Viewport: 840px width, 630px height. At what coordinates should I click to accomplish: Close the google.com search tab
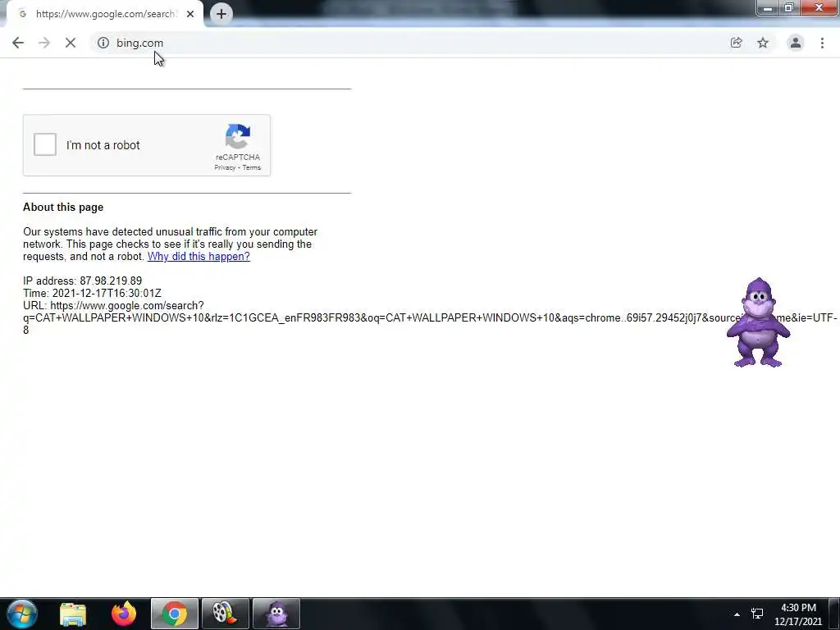190,14
